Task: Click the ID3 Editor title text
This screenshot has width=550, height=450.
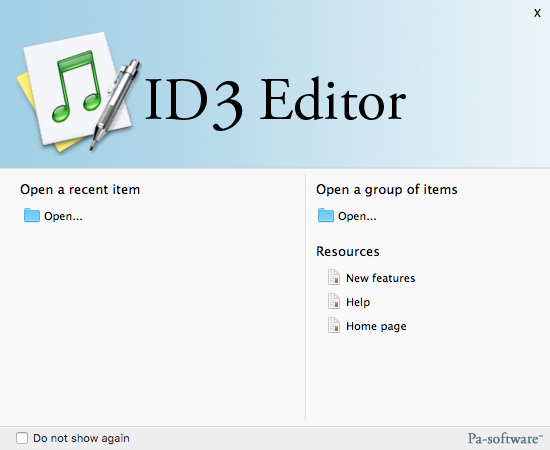Action: (x=276, y=102)
